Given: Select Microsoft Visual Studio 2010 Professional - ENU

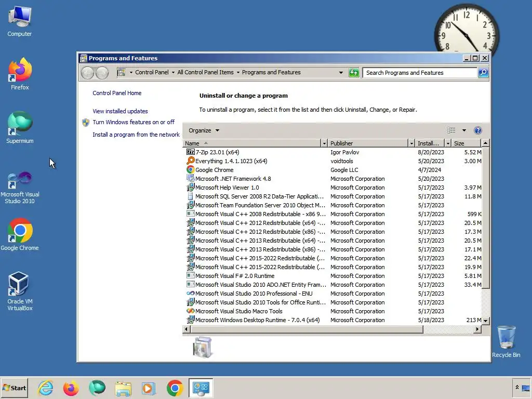Looking at the screenshot, I should tap(334, 294).
